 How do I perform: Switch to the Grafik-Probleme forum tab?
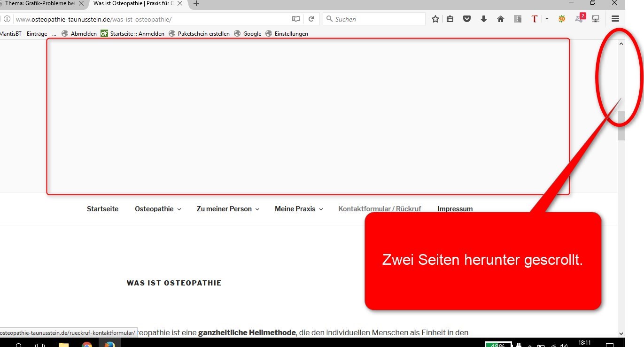point(40,4)
